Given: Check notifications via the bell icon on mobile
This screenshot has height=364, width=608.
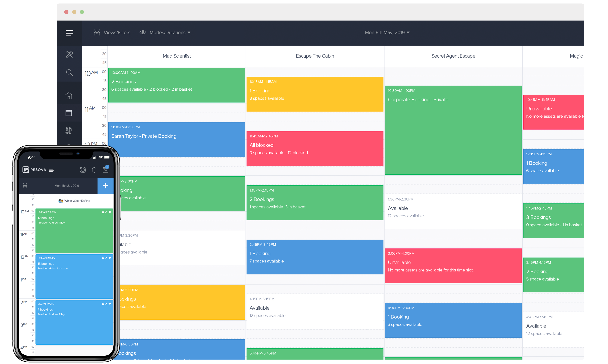Looking at the screenshot, I should [94, 170].
